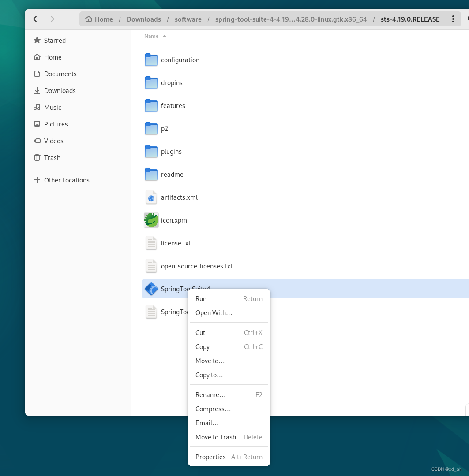
Task: Click the Starred star icon in sidebar
Action: (x=37, y=40)
